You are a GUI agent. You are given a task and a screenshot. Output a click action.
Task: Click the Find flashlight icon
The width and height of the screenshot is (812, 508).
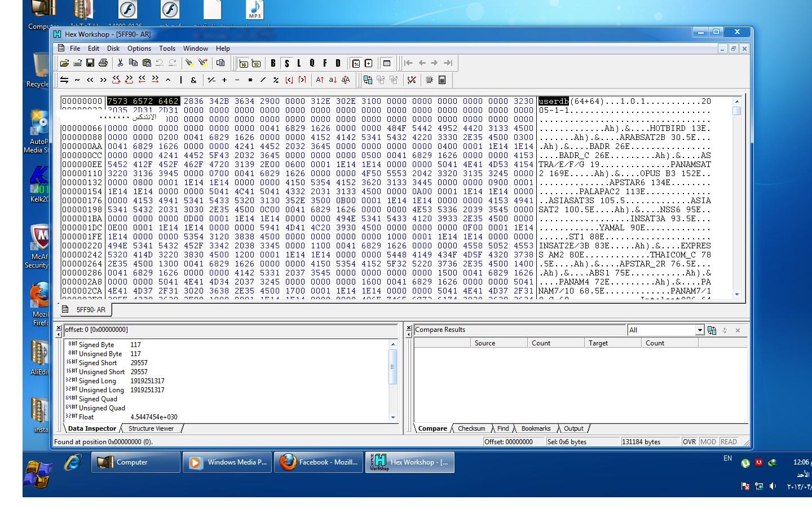tap(189, 63)
